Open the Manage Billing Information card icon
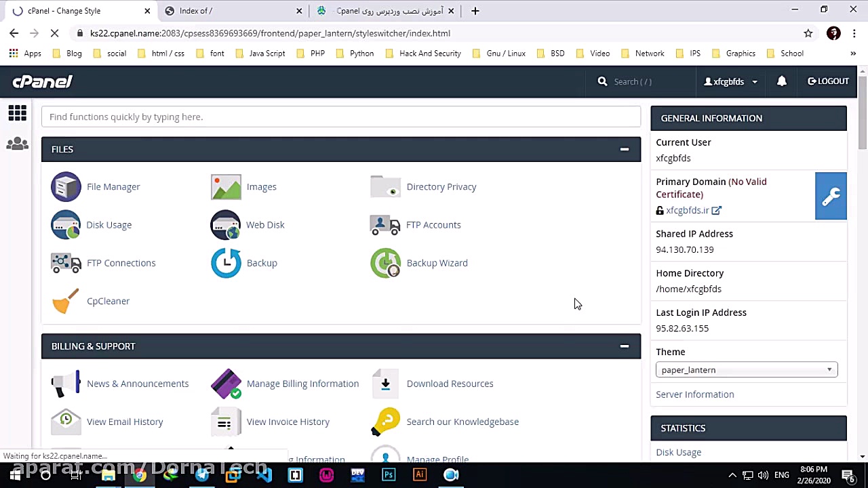Image resolution: width=868 pixels, height=488 pixels. (226, 384)
